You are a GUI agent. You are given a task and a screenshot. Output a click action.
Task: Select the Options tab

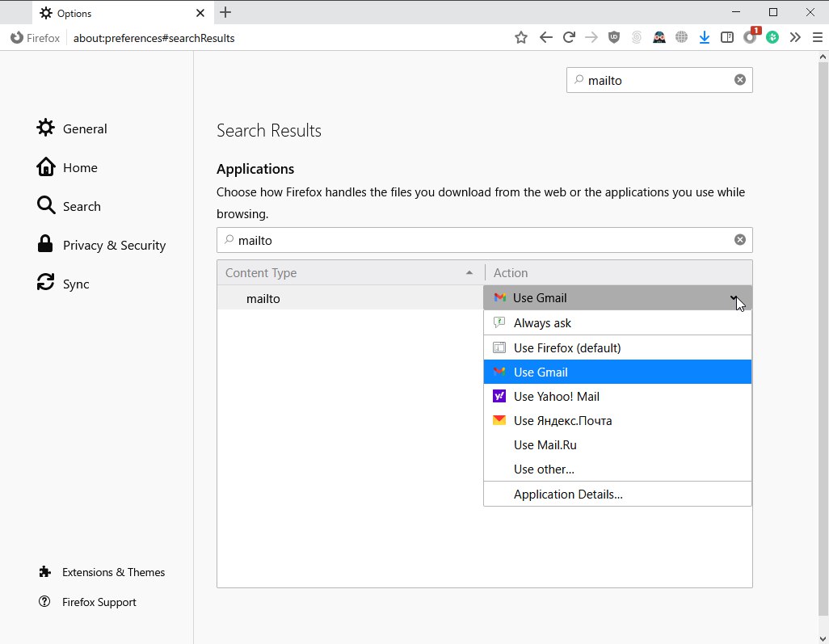click(x=123, y=13)
